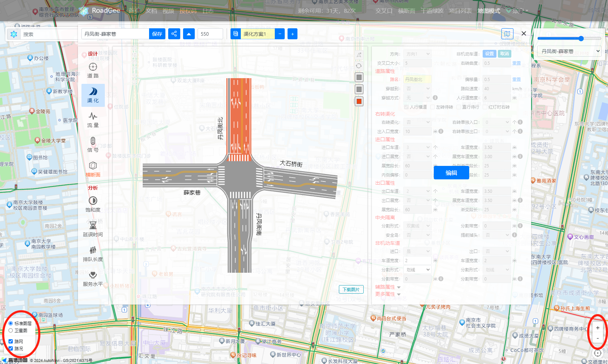Click the intersection name field 丹凤街-薛家巷
This screenshot has width=608, height=364.
(x=115, y=34)
